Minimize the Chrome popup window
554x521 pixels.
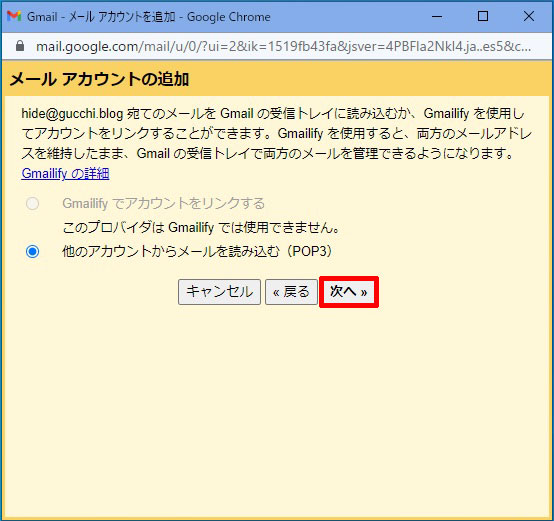click(x=437, y=16)
